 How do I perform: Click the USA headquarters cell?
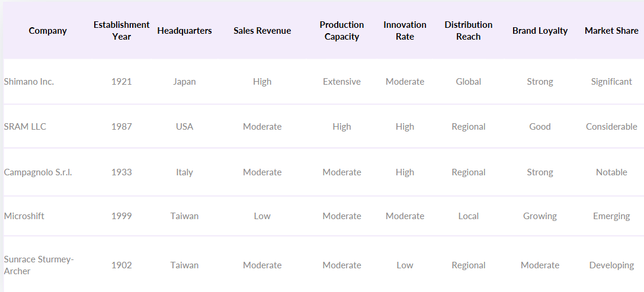pos(184,127)
